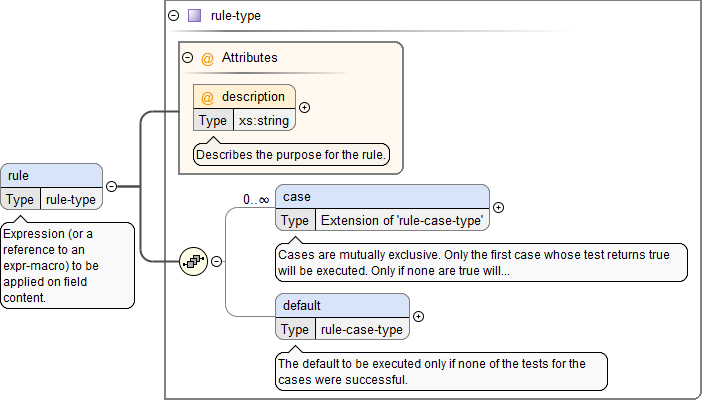Viewport: 703px width, 401px height.
Task: Collapse the Attributes group
Action: tap(187, 58)
